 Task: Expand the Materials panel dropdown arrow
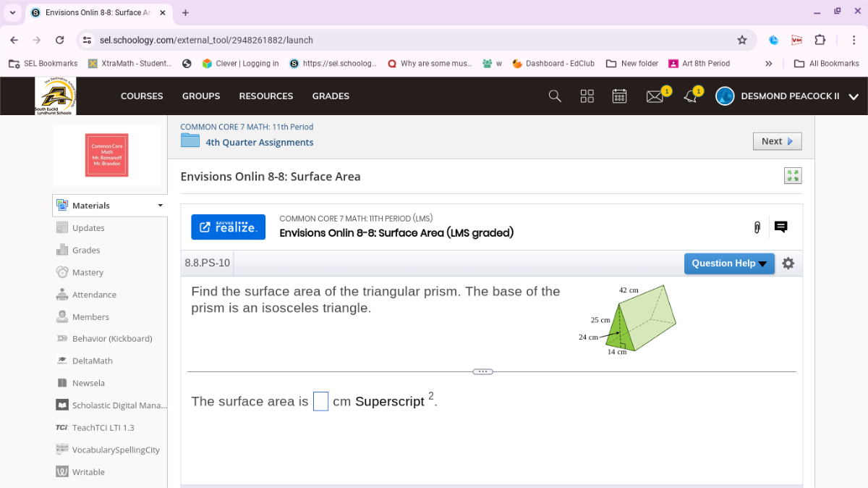[160, 205]
